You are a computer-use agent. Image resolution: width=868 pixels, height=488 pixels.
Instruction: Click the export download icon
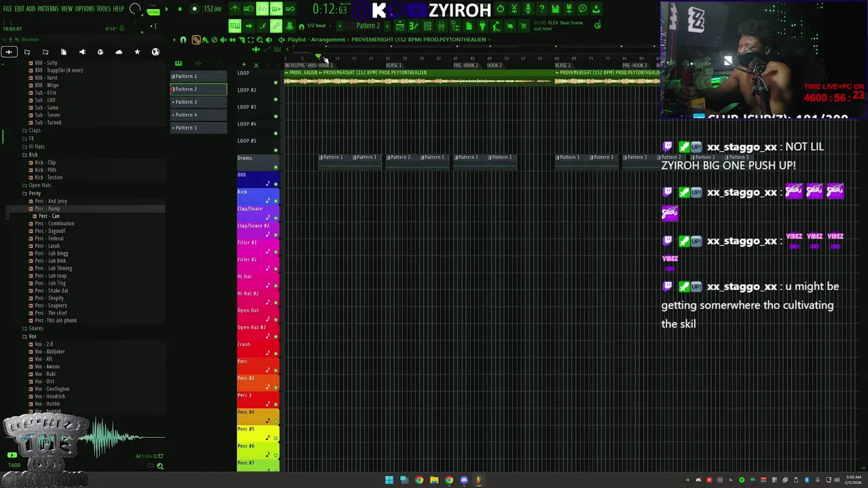point(596,9)
